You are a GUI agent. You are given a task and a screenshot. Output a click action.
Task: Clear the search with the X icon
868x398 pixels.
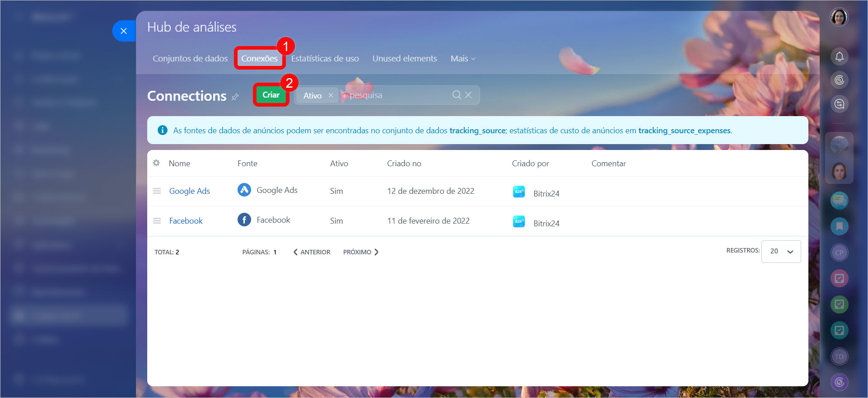pyautogui.click(x=468, y=95)
